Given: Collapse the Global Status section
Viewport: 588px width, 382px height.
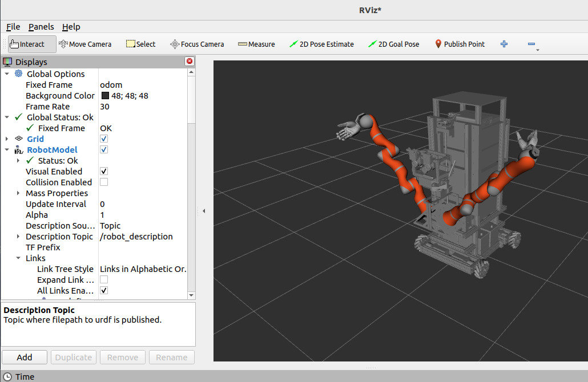Looking at the screenshot, I should [7, 117].
